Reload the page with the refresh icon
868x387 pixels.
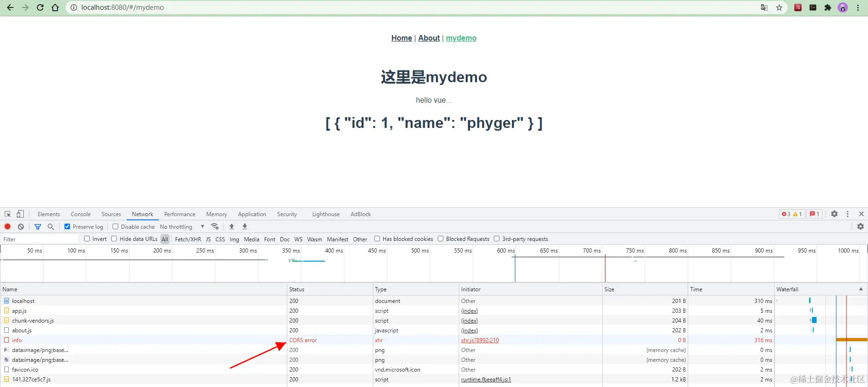(40, 7)
